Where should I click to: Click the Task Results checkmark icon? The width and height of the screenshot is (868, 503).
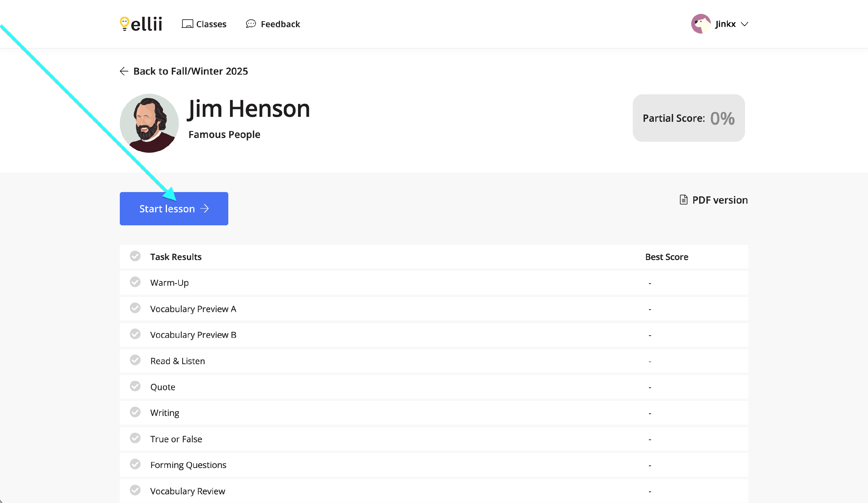pyautogui.click(x=135, y=256)
